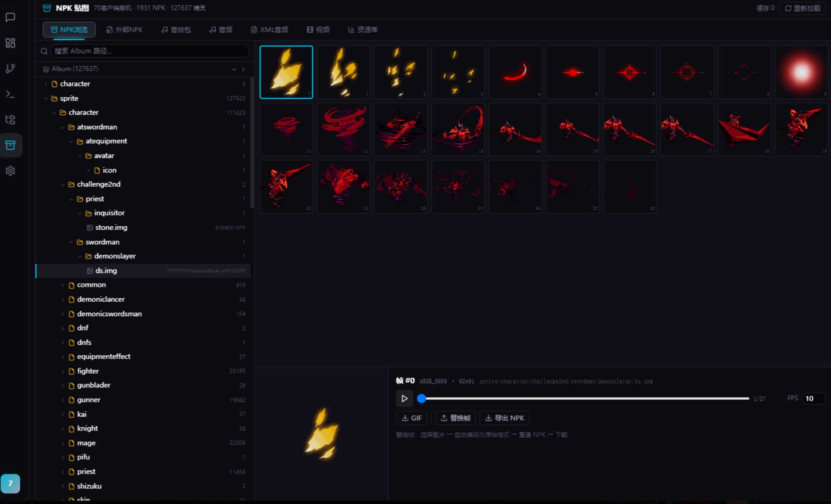
Task: Open the dashboard grid sidebar icon
Action: tap(11, 43)
